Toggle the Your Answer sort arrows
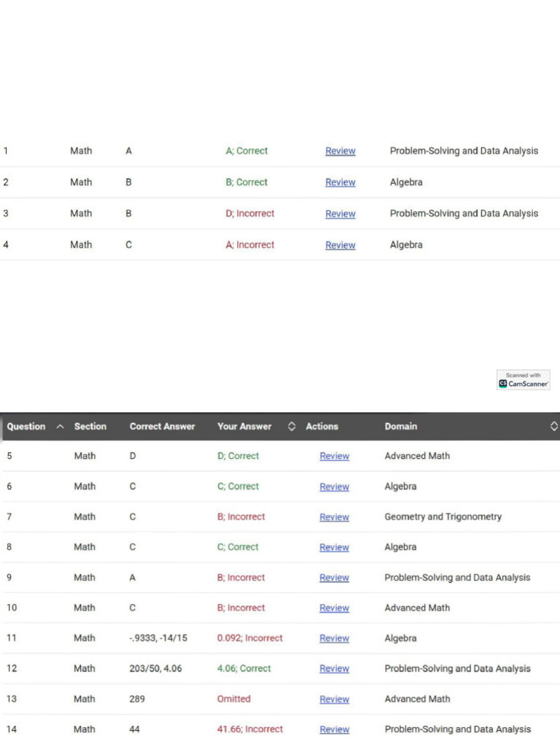560x747 pixels. click(x=292, y=426)
